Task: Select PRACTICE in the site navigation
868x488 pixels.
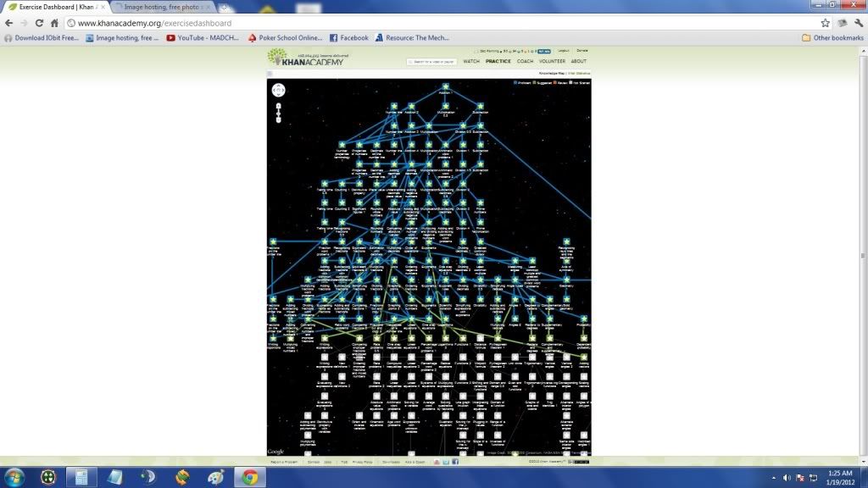Action: pos(498,62)
